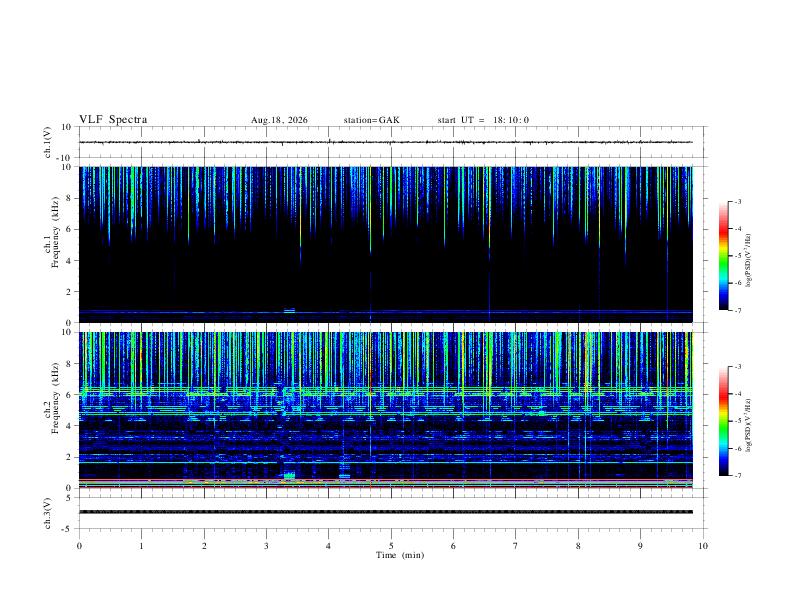The height and width of the screenshot is (612, 792).
Task: Click the ch.1(V) axis label
Action: coord(48,142)
